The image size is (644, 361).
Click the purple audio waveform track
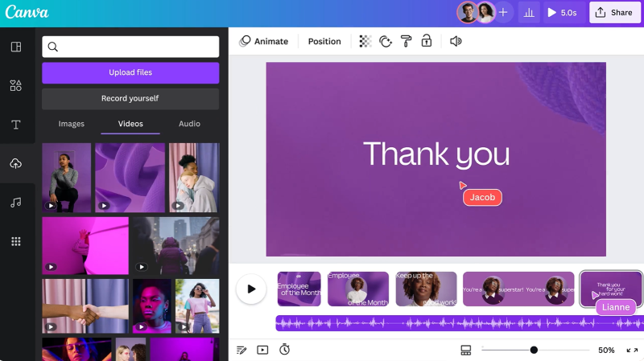click(459, 323)
